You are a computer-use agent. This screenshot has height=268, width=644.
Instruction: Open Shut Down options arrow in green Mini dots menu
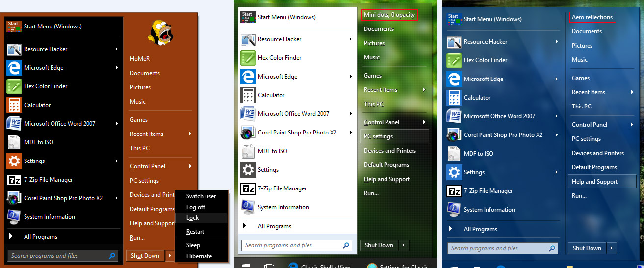click(x=404, y=245)
